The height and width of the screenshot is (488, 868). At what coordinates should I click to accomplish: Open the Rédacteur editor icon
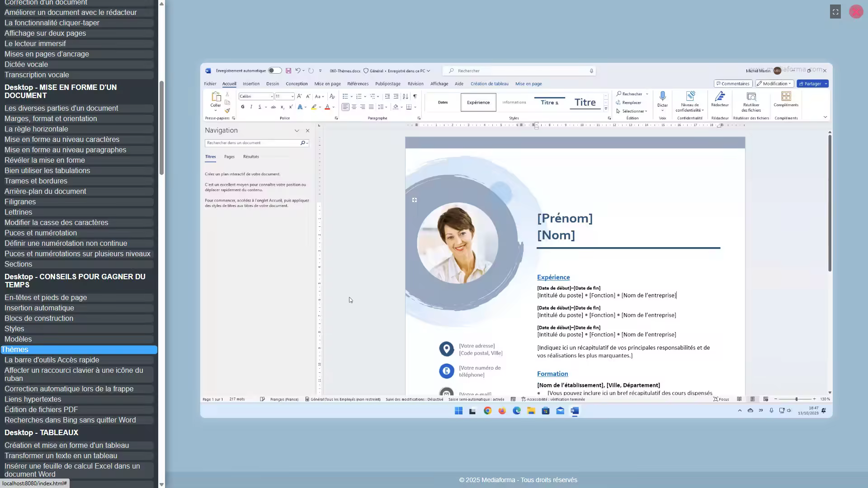(x=720, y=96)
